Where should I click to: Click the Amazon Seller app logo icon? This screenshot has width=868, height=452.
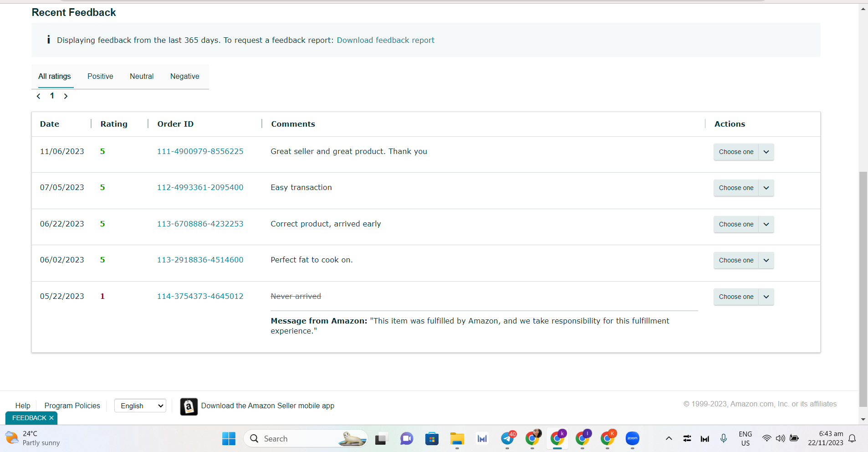pyautogui.click(x=189, y=406)
